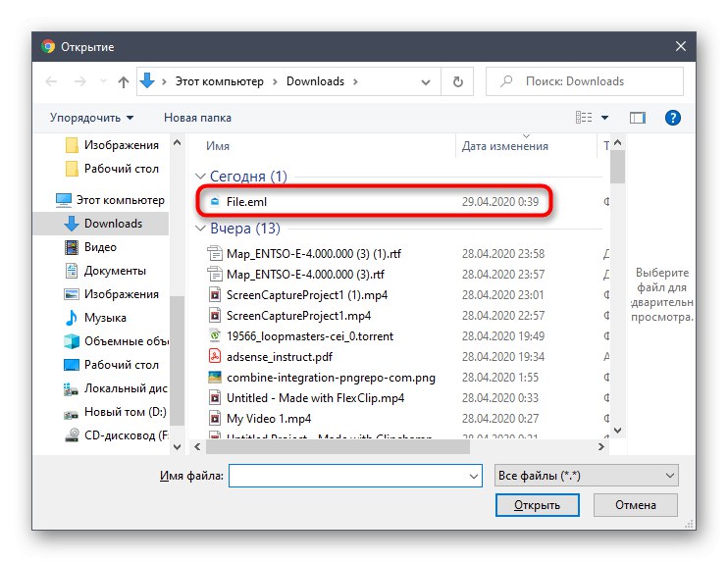Screen dimensions: 728x562
Task: Open 'Видео' folder in navigation tree
Action: tap(91, 247)
